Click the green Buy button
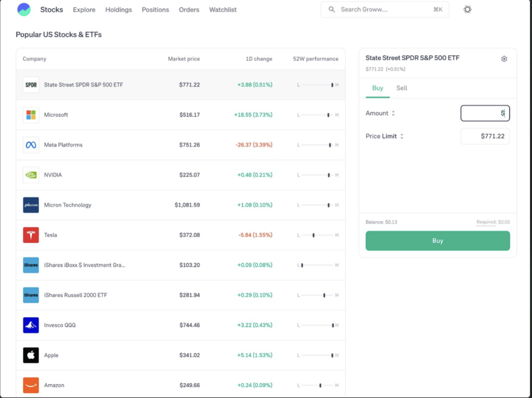The height and width of the screenshot is (398, 532). pos(438,241)
